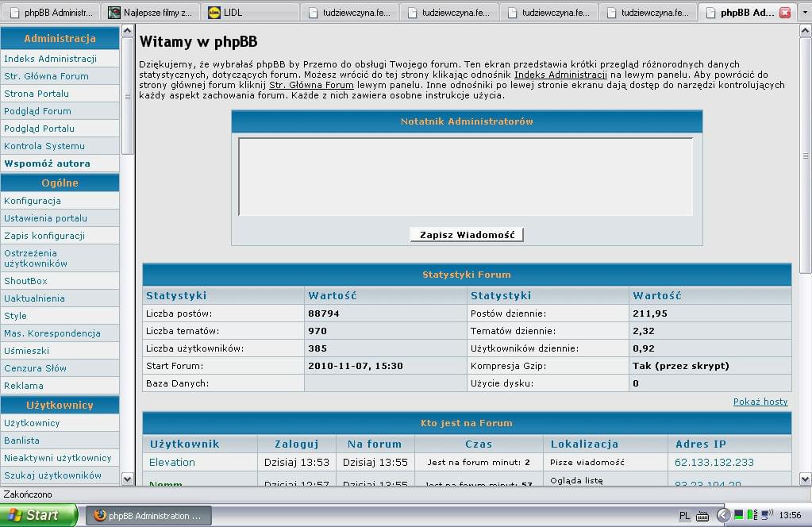Open Konfiguracja settings

coord(32,201)
